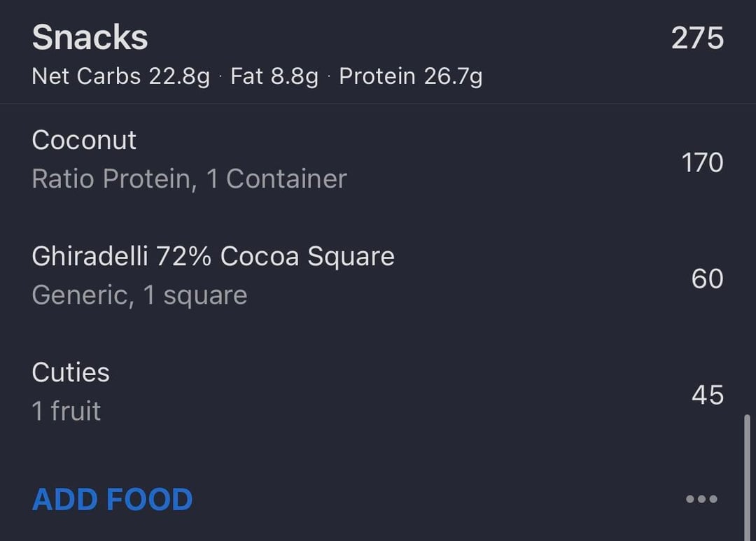Click the 1 fruit serving text

(66, 411)
